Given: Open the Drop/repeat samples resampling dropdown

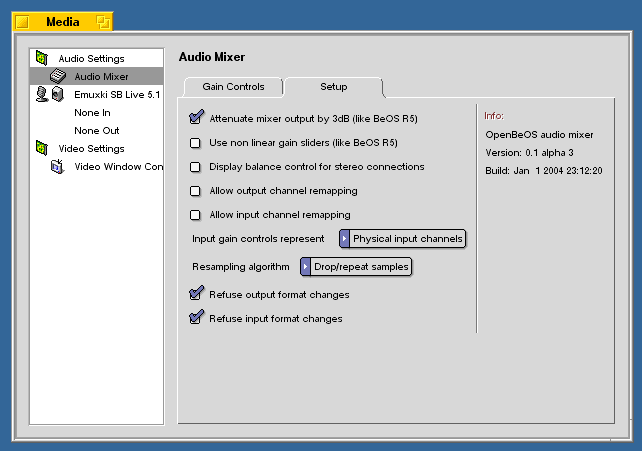Looking at the screenshot, I should pyautogui.click(x=356, y=267).
